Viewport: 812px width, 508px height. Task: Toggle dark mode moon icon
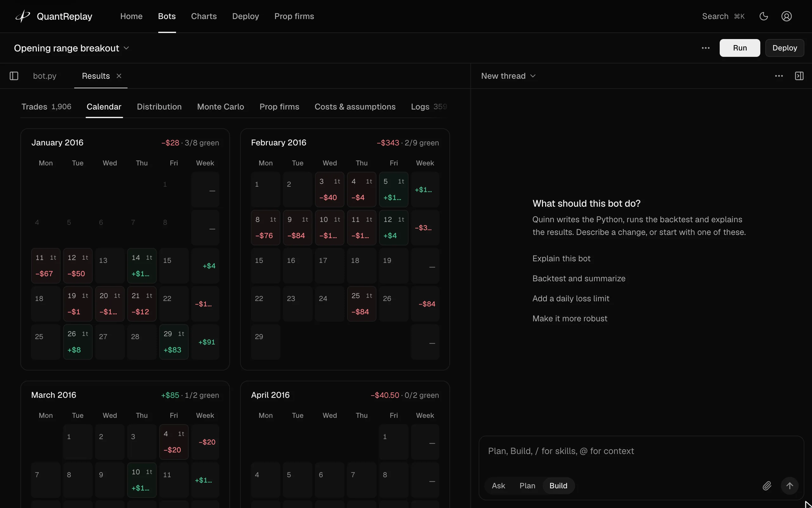point(764,16)
